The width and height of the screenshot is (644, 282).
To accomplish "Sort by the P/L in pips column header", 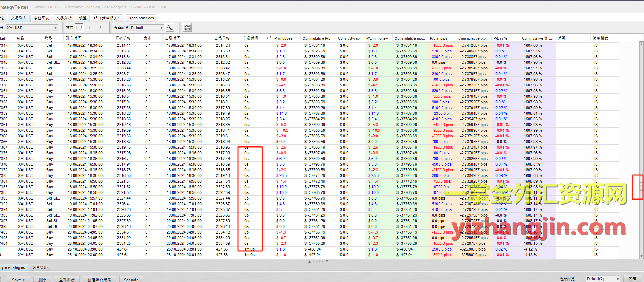I will click(442, 38).
